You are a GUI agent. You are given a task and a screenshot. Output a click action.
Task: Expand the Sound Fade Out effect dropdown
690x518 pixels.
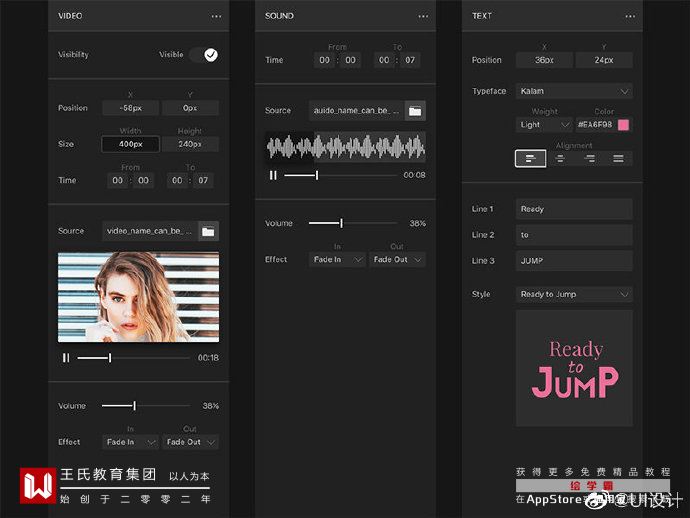(x=397, y=260)
